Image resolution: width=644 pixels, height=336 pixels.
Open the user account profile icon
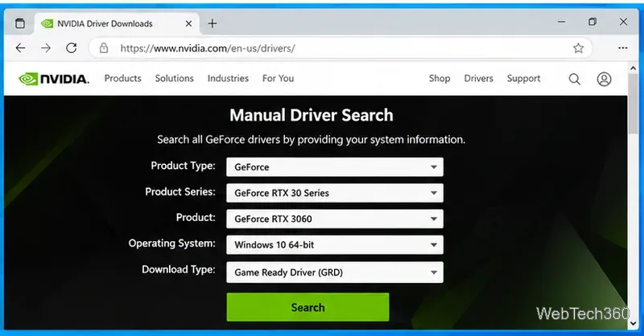click(x=604, y=79)
